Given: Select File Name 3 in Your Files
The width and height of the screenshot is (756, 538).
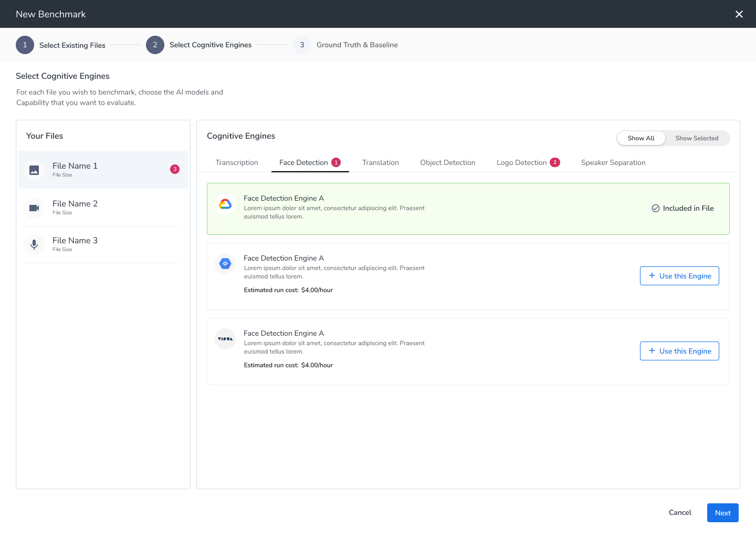Looking at the screenshot, I should coord(103,245).
